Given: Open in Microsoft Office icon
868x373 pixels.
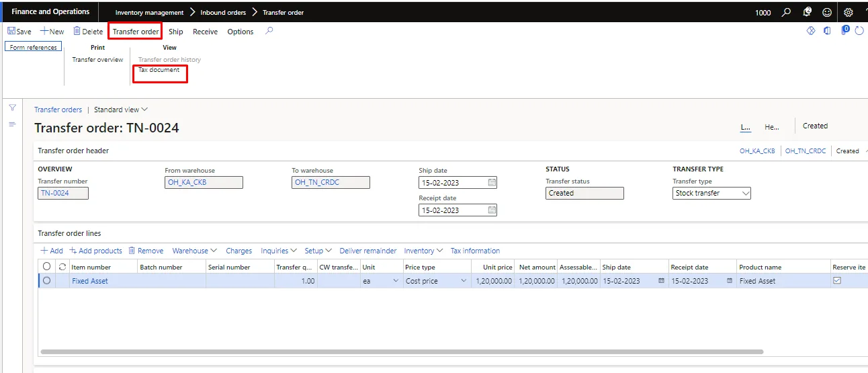Looking at the screenshot, I should pyautogui.click(x=828, y=31).
